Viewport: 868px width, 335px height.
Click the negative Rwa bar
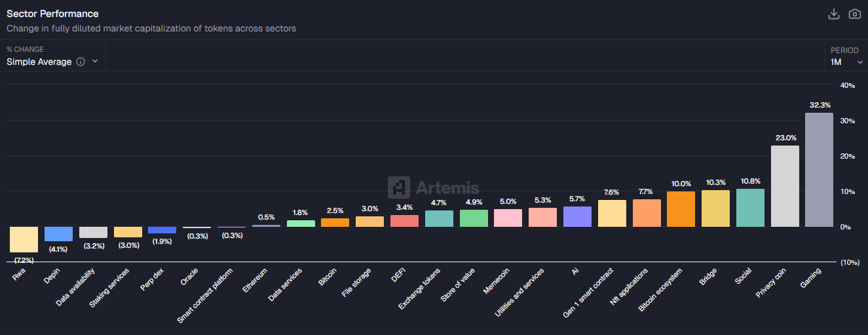click(x=24, y=239)
